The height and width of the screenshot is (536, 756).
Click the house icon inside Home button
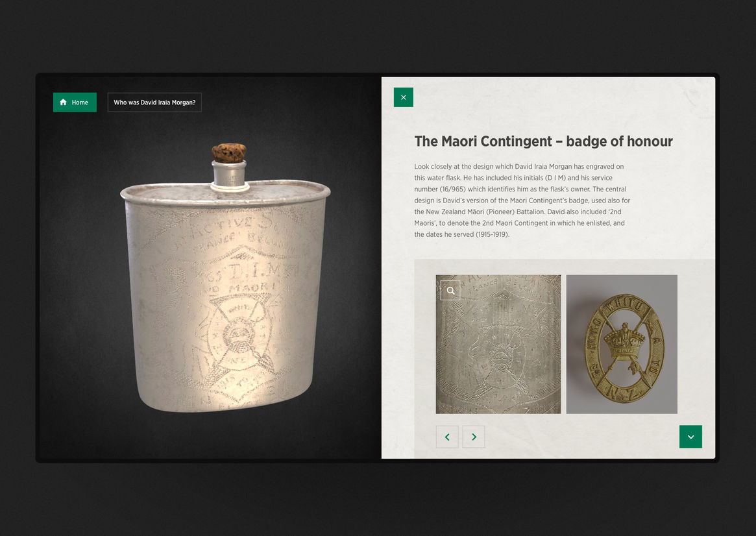click(x=63, y=102)
